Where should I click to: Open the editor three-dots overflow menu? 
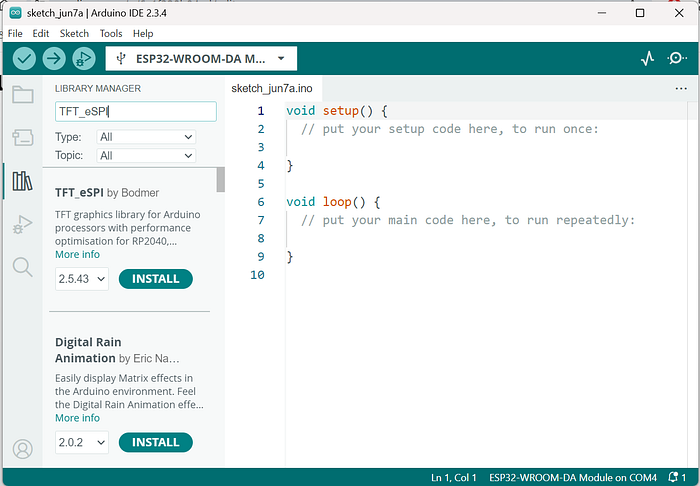[x=681, y=88]
